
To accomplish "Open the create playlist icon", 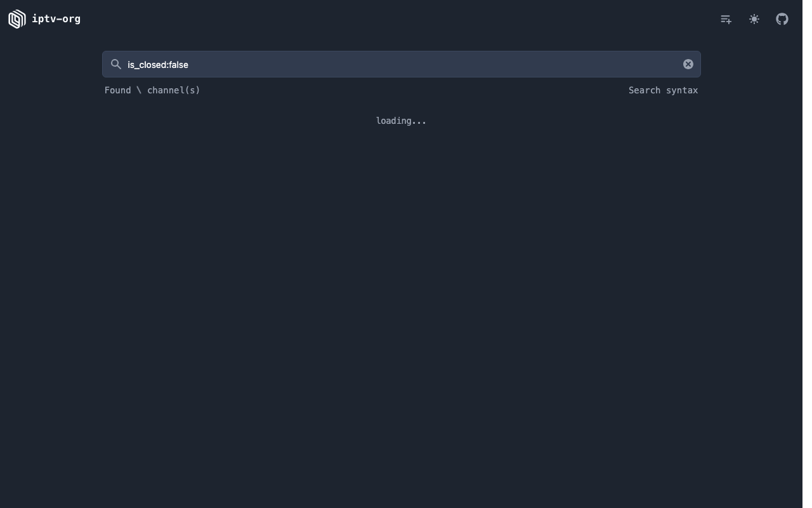I will (x=726, y=19).
